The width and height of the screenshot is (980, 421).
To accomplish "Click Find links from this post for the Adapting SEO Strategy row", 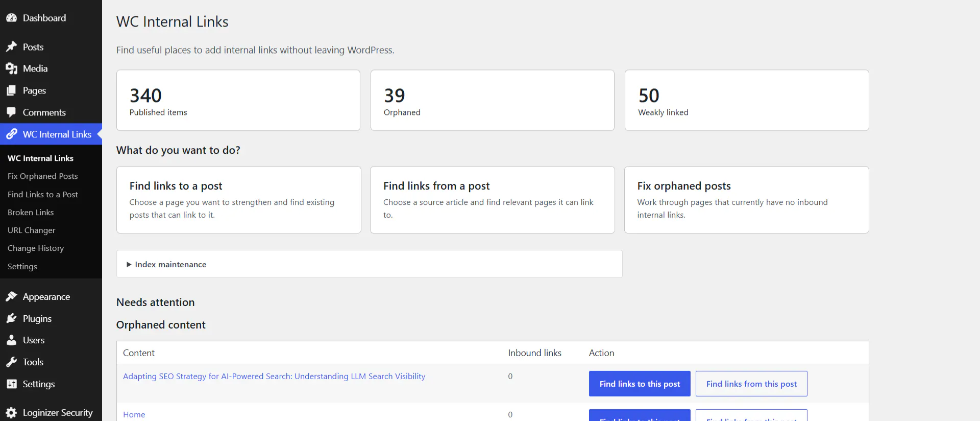I will [751, 384].
